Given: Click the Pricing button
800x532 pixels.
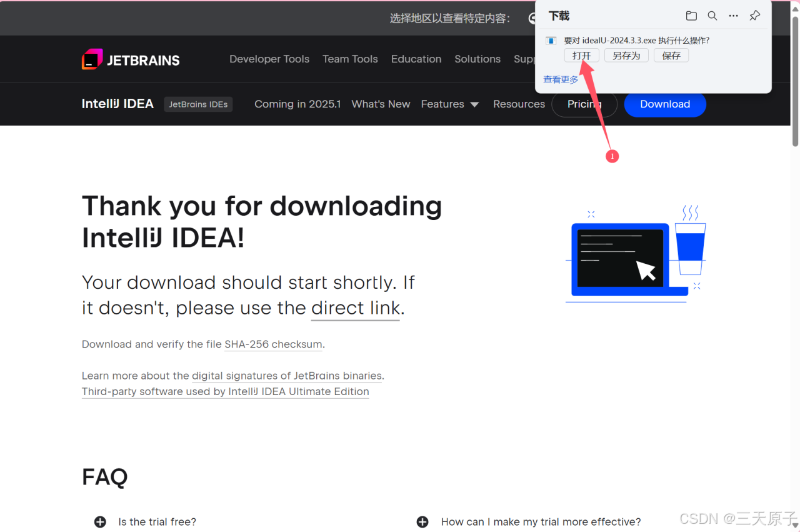Looking at the screenshot, I should [584, 104].
